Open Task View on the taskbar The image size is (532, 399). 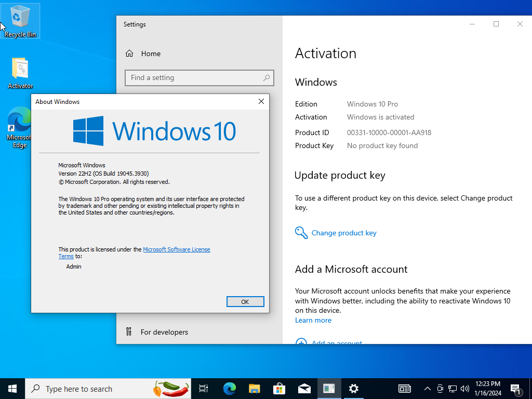tap(204, 389)
